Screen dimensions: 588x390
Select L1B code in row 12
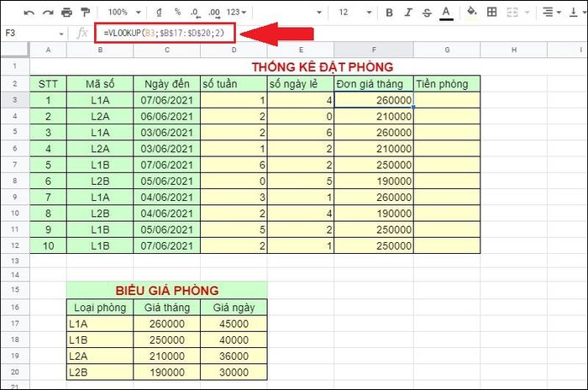point(100,246)
